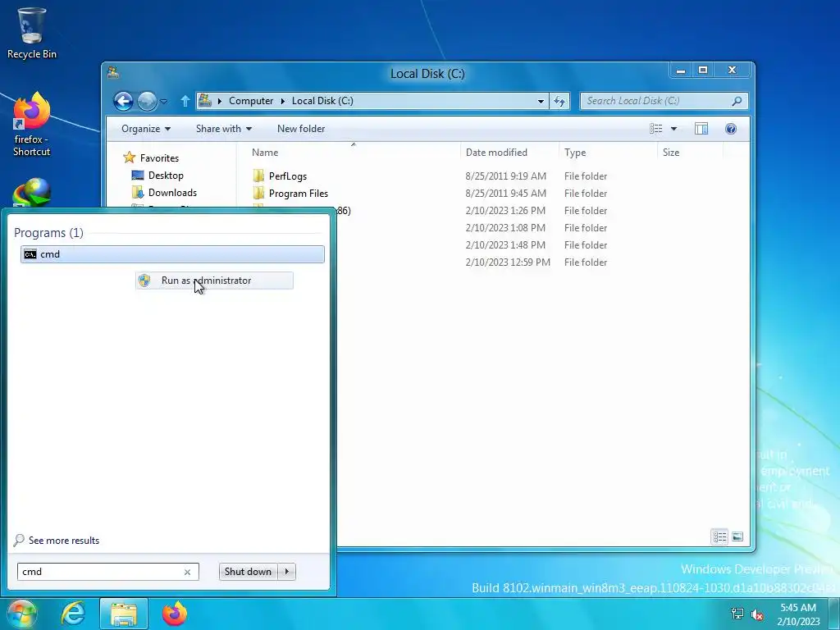This screenshot has width=840, height=630.
Task: Click date 2/10/2023 1:08 PM
Action: (505, 228)
